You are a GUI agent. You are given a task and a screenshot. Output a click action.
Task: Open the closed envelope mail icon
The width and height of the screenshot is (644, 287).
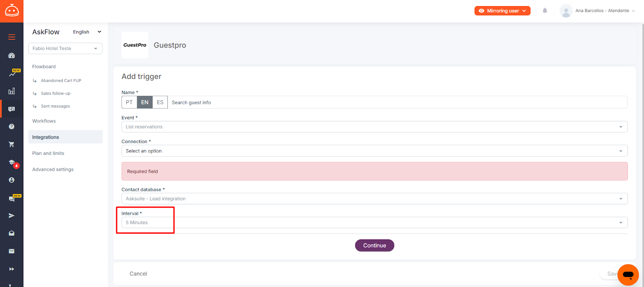pos(12,251)
